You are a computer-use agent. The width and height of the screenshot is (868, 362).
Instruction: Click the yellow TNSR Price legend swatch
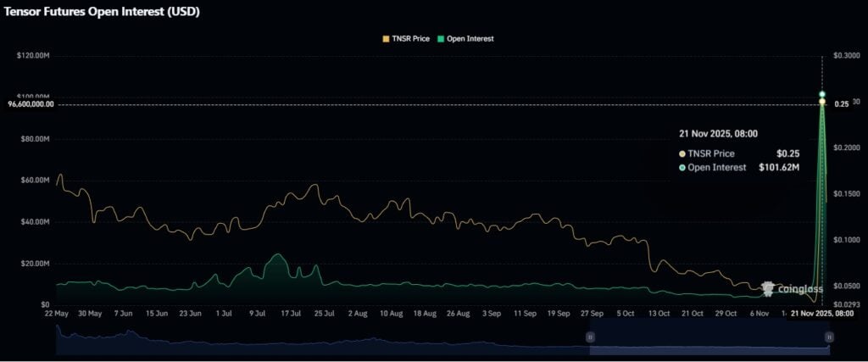[x=386, y=39]
